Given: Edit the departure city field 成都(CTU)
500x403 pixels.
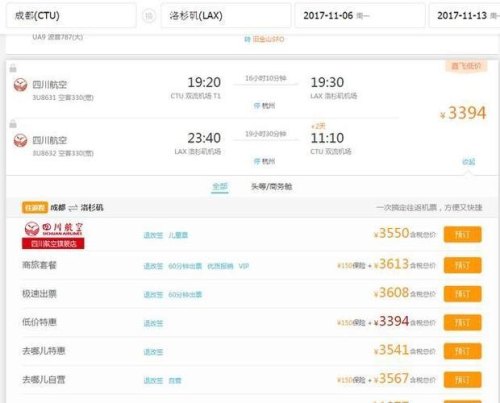Looking at the screenshot, I should 71,15.
